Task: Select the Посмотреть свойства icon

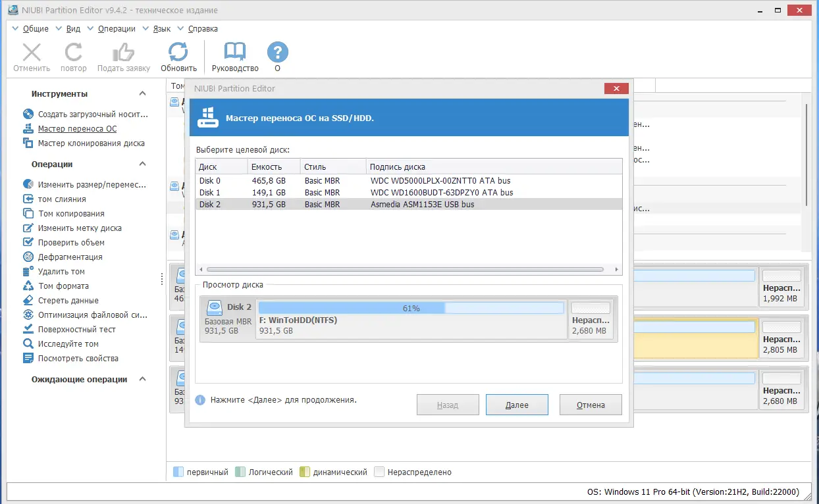Action: pyautogui.click(x=28, y=359)
